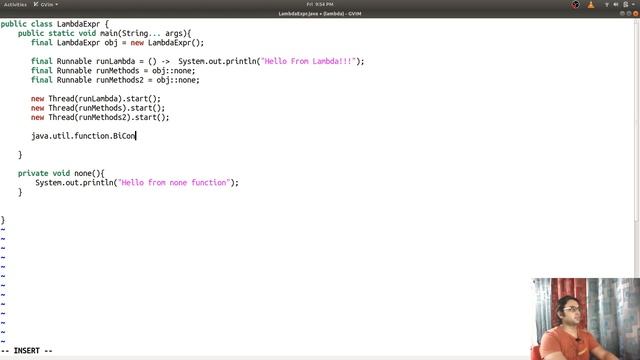Open the GVim application menu

tap(46, 4)
